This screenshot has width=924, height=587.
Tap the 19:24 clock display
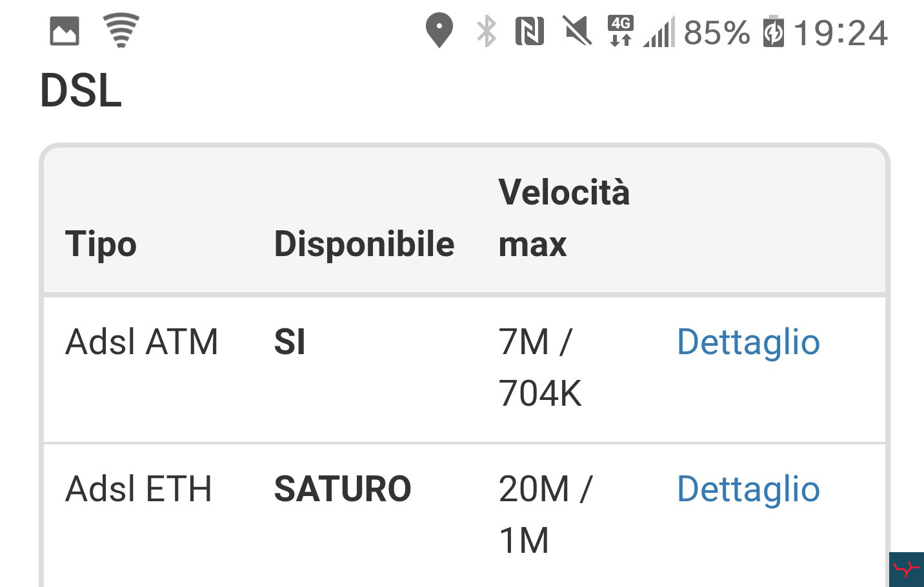pyautogui.click(x=841, y=32)
